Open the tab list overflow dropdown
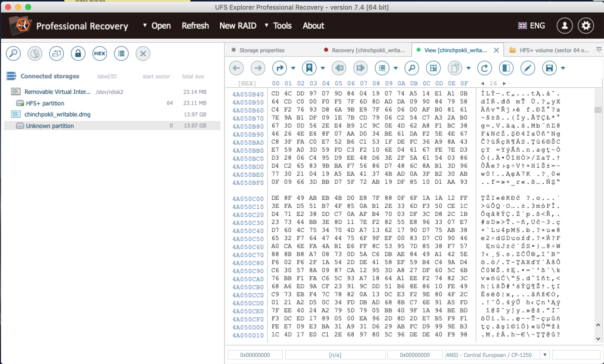This screenshot has height=364, width=604. 599,50
